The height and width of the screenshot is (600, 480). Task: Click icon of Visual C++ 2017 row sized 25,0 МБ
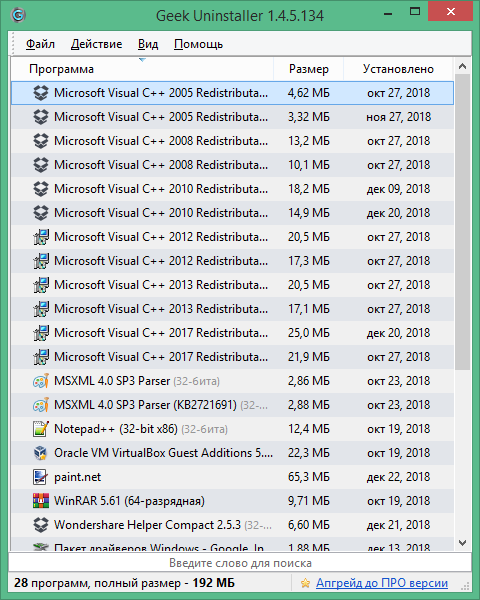(41, 333)
